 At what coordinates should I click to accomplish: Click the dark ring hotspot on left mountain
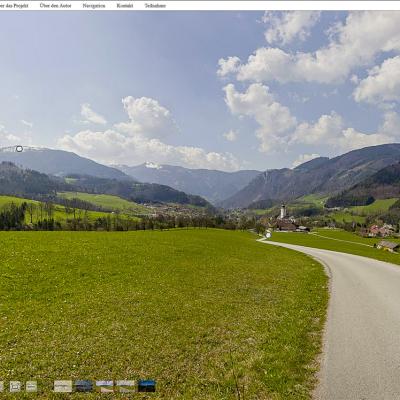coord(19,149)
